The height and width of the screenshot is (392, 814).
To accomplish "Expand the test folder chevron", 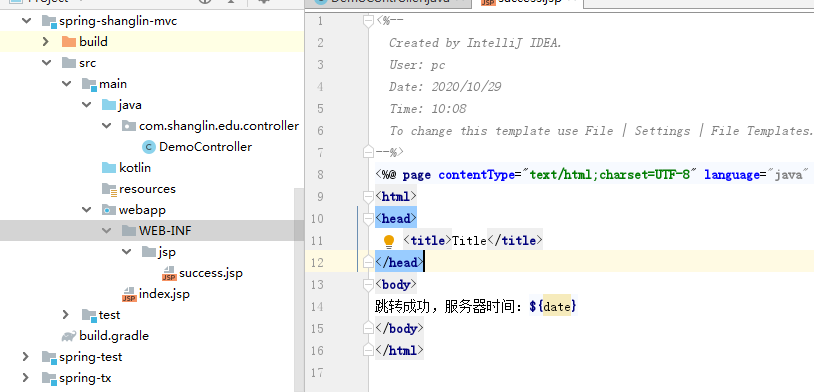I will [66, 315].
